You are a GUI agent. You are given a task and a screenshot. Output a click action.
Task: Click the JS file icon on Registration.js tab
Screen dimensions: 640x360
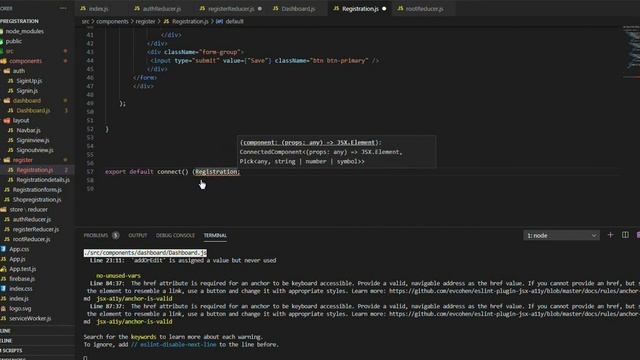click(x=336, y=8)
